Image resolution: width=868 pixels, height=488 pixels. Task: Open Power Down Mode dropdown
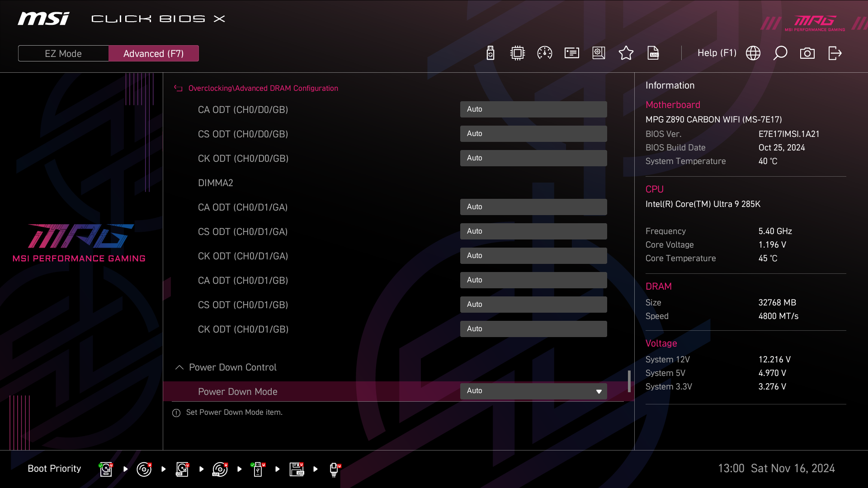[x=533, y=391]
